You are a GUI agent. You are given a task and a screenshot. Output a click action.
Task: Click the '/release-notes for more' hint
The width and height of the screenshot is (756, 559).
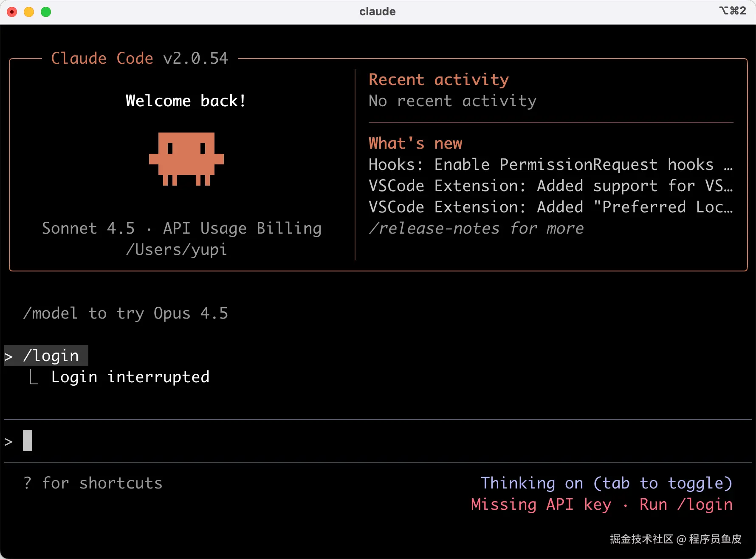476,229
